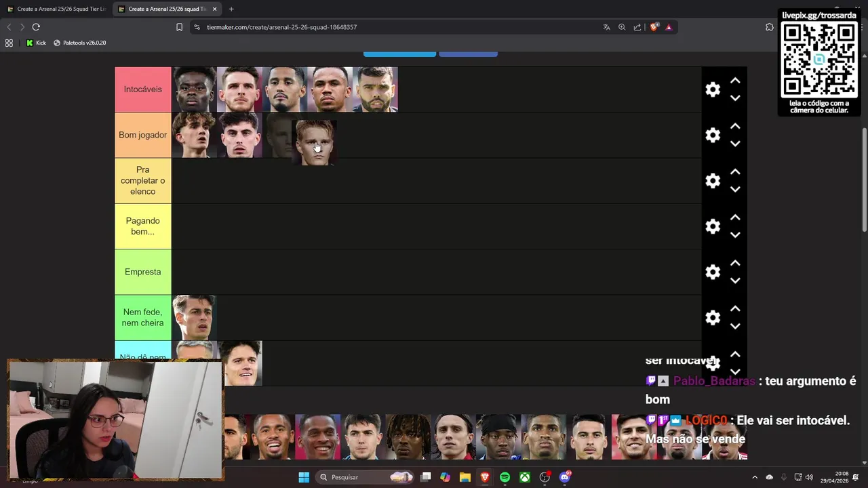Image resolution: width=868 pixels, height=488 pixels.
Task: Click the page vertical scrollbar
Action: [x=864, y=180]
